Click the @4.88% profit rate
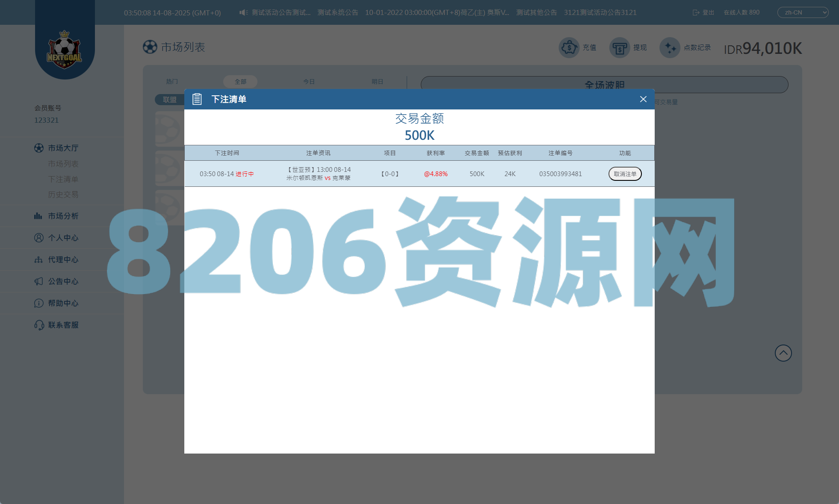This screenshot has height=504, width=839. coord(436,174)
